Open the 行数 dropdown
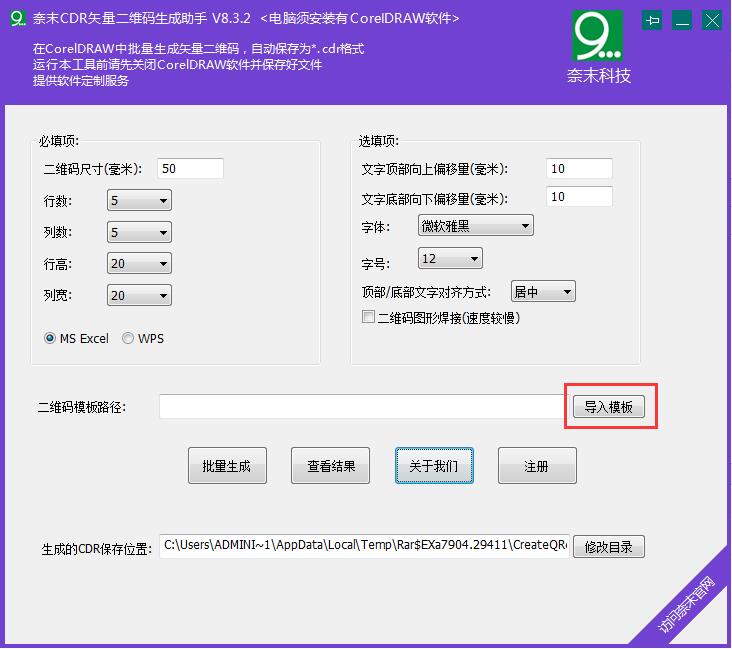This screenshot has width=732, height=649. [x=139, y=200]
